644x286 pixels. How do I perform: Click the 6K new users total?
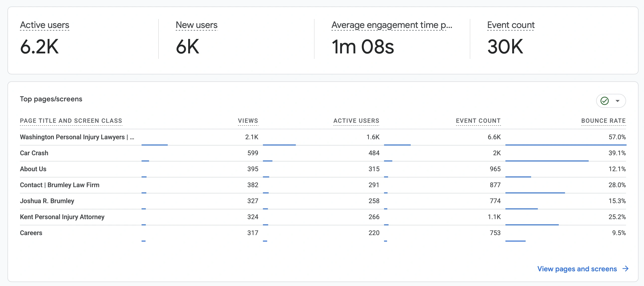(187, 47)
